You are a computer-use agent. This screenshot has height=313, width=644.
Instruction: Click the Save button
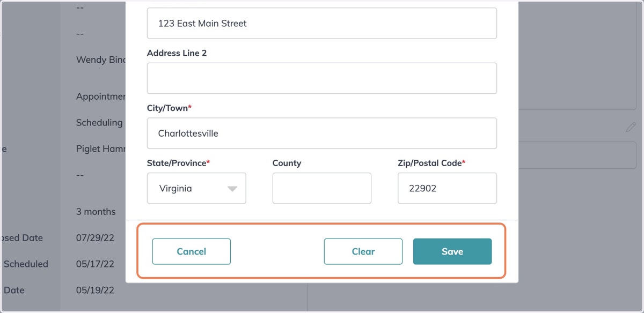452,251
